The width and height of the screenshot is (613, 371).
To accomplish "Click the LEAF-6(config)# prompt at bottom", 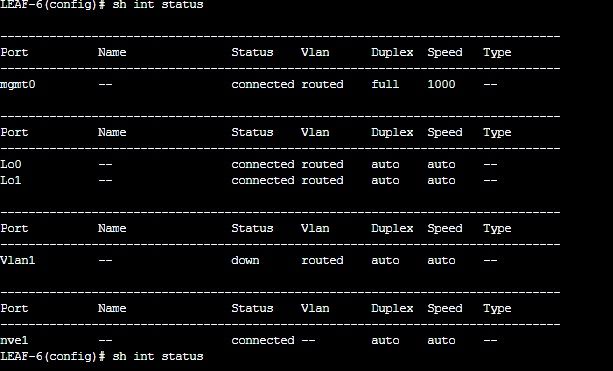I will (x=53, y=356).
